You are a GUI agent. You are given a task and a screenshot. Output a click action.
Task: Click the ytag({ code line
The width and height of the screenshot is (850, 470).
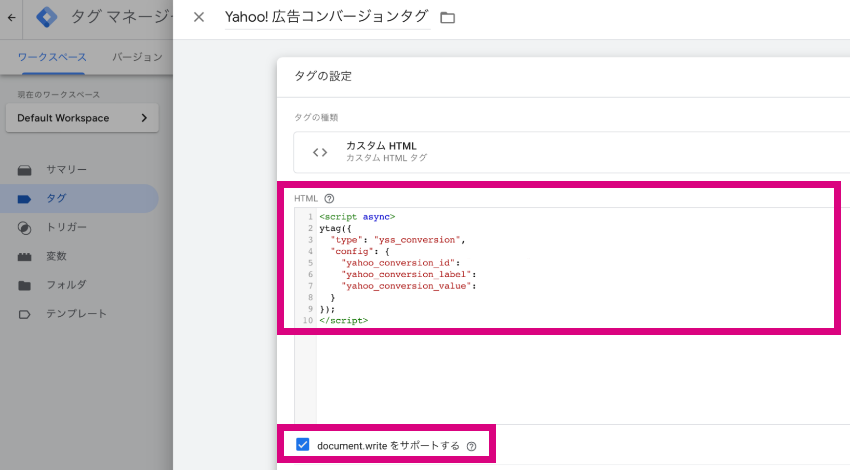tap(336, 228)
